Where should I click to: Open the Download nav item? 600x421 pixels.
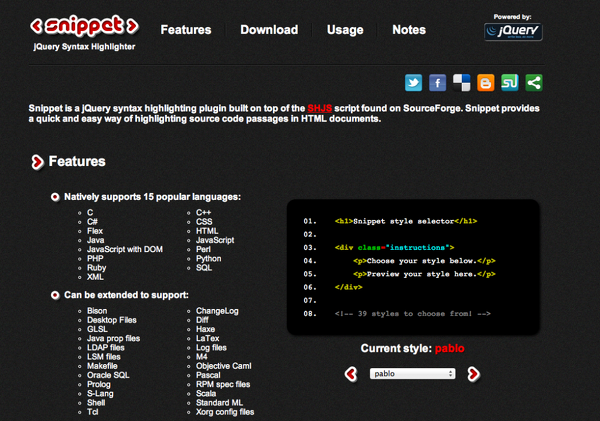pyautogui.click(x=269, y=30)
